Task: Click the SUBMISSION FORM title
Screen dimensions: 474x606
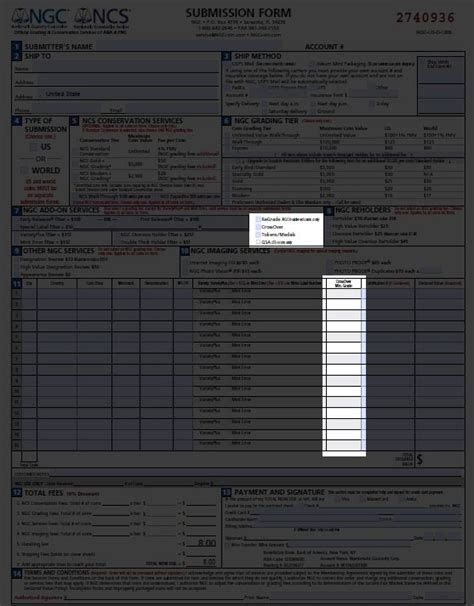Action: click(238, 13)
